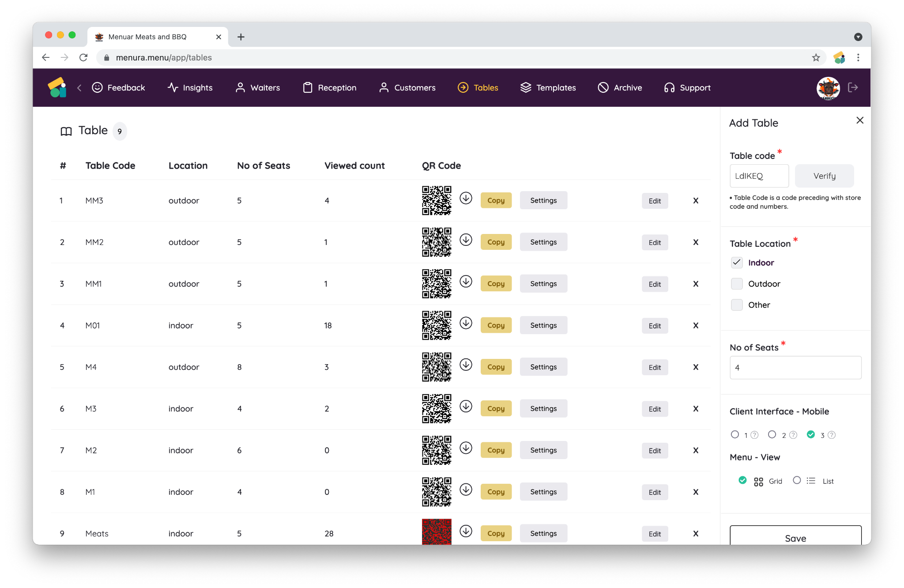Reload the page
The image size is (904, 588).
pos(83,57)
